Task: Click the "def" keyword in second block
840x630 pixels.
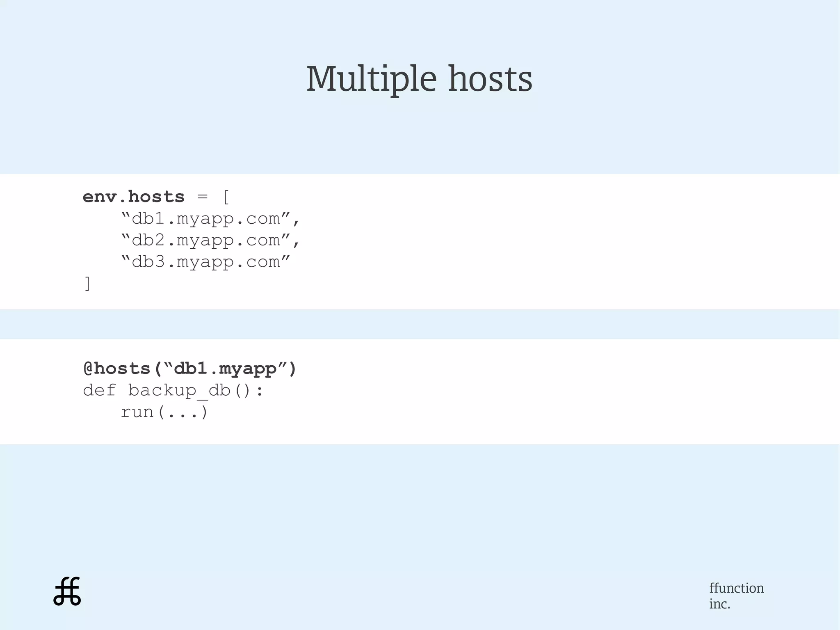Action: tap(99, 390)
